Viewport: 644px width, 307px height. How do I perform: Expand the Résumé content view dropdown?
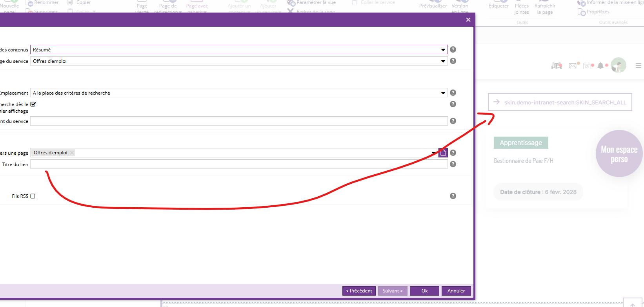click(443, 50)
